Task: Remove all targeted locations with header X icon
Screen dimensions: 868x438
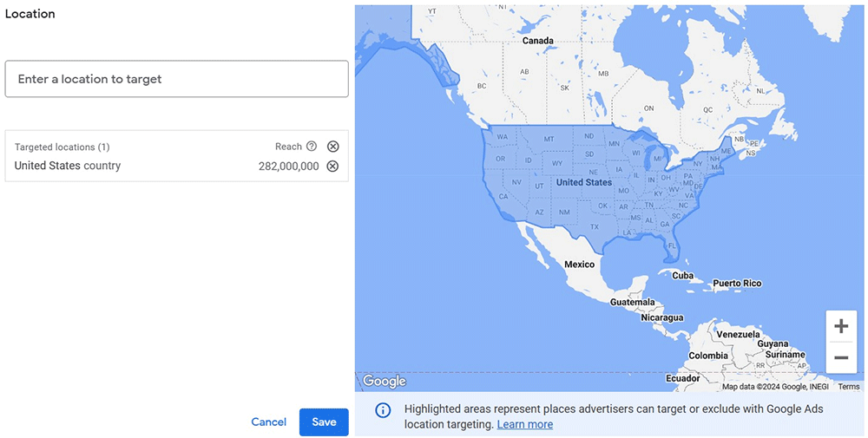Action: [x=332, y=147]
